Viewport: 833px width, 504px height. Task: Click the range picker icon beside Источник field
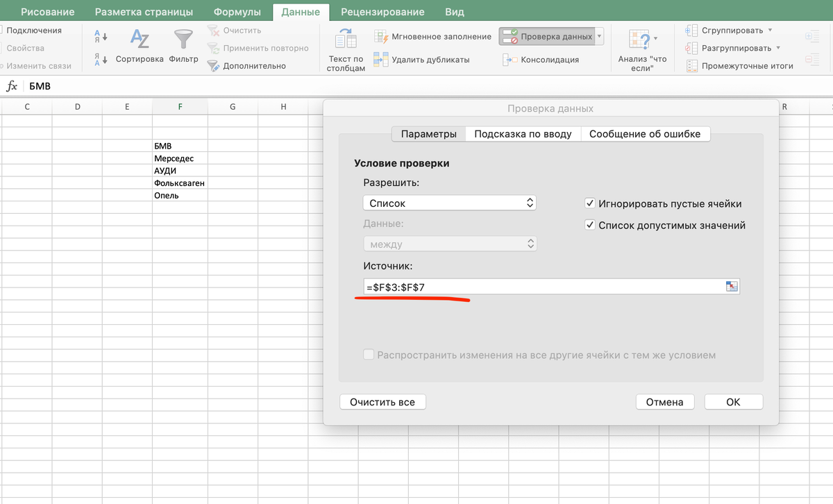732,286
